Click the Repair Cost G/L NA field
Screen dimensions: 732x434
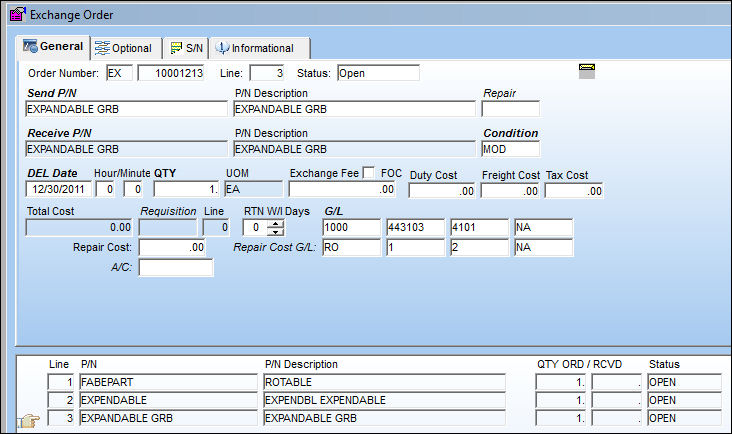click(543, 247)
